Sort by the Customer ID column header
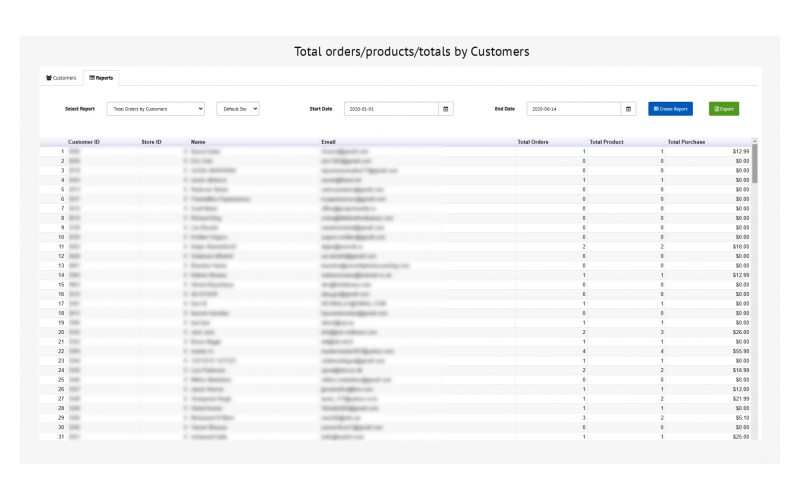The image size is (800, 500). click(x=84, y=142)
